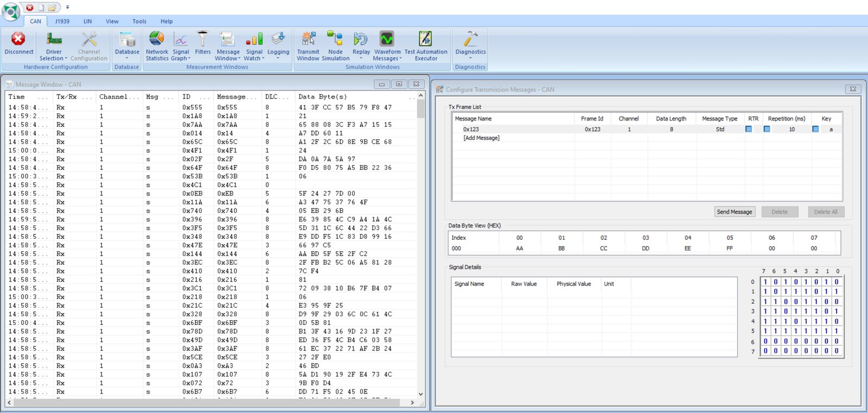Click the Disconnect icon

18,39
